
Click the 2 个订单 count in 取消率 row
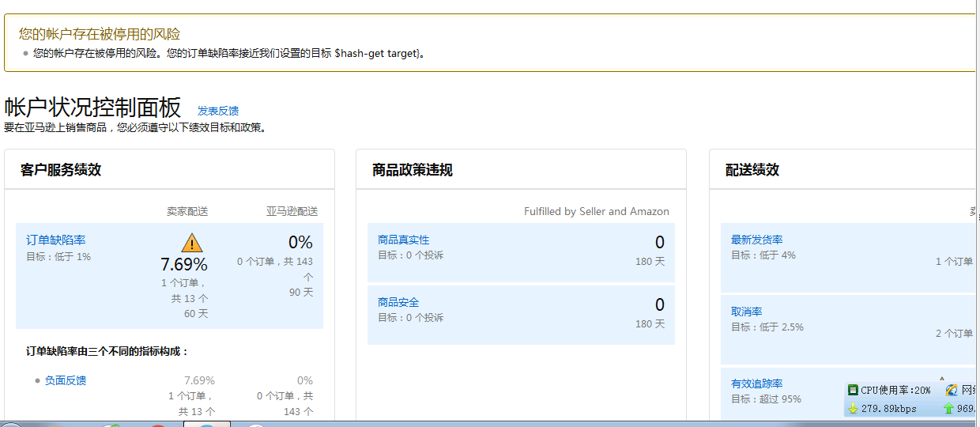[955, 334]
